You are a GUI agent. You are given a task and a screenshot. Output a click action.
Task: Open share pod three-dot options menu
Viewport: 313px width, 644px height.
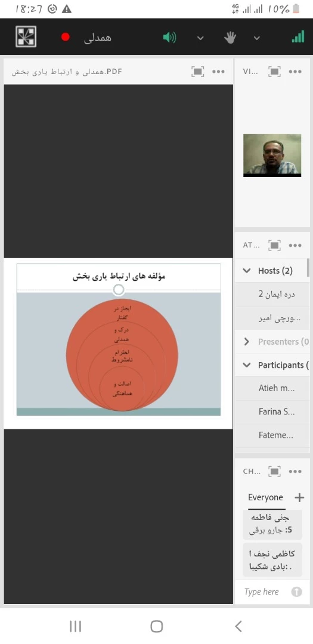[x=218, y=72]
